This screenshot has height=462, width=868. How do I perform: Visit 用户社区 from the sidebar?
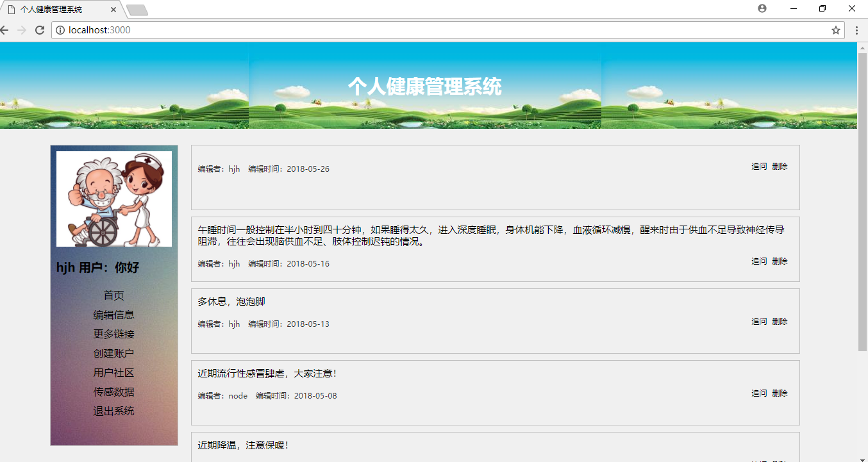tap(114, 372)
